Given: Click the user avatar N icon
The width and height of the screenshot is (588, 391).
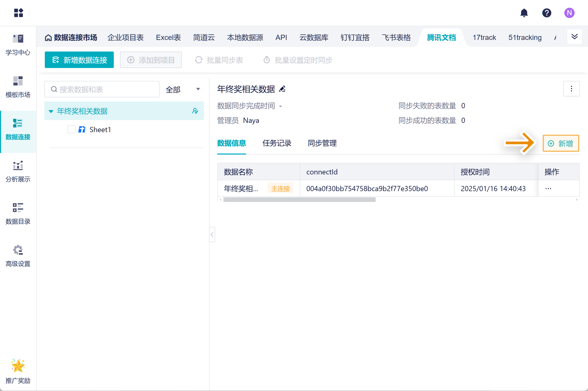Looking at the screenshot, I should [569, 13].
